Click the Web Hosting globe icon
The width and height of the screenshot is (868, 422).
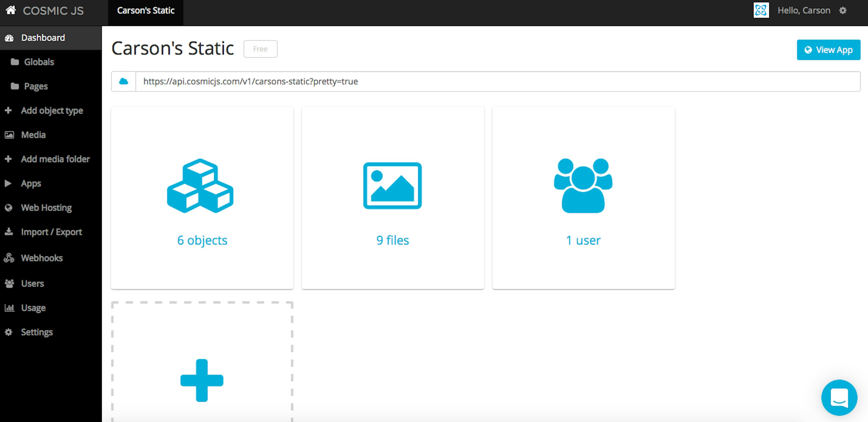pyautogui.click(x=8, y=208)
